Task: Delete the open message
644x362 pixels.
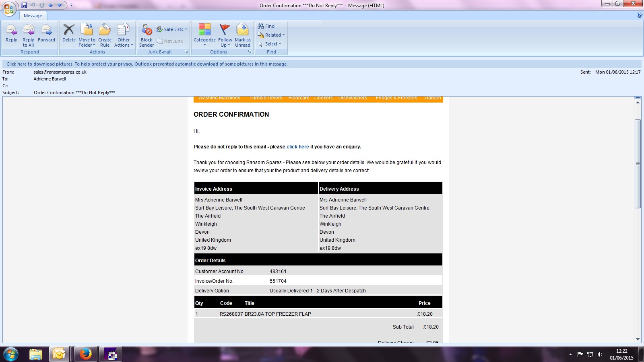Action: pos(69,33)
